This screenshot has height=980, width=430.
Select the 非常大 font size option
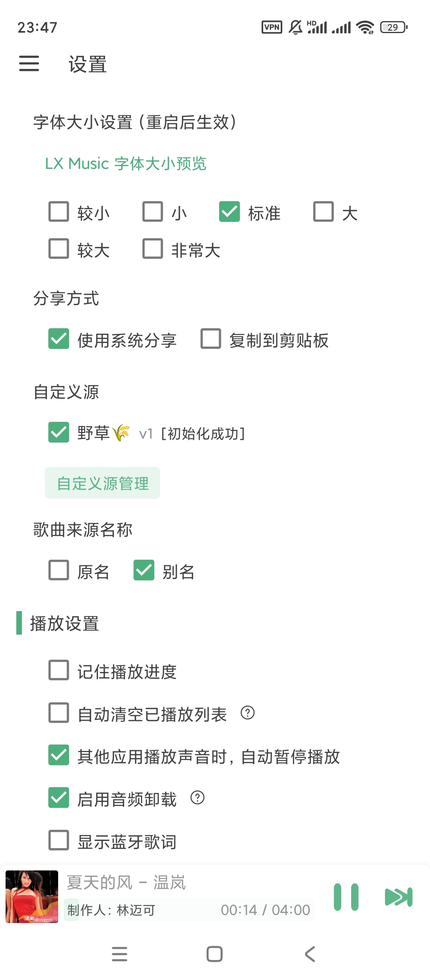coord(153,249)
